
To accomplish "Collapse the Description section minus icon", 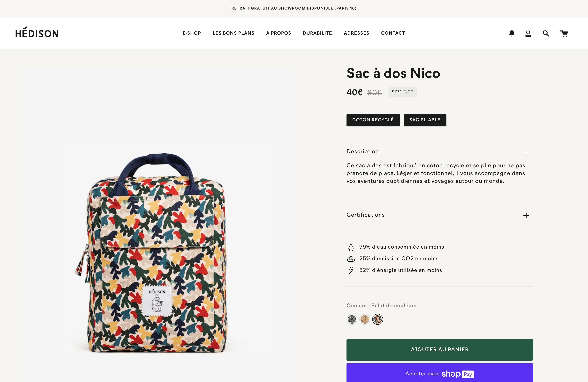I will click(526, 152).
